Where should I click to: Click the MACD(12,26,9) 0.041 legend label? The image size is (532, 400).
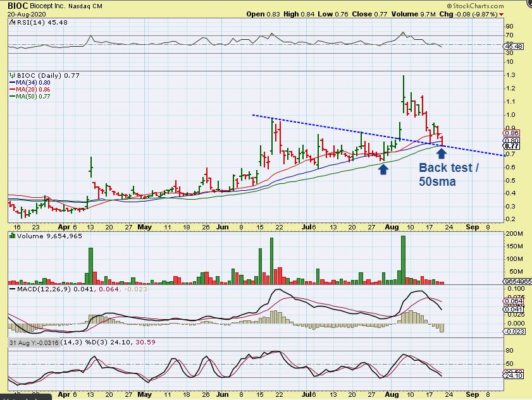point(54,289)
